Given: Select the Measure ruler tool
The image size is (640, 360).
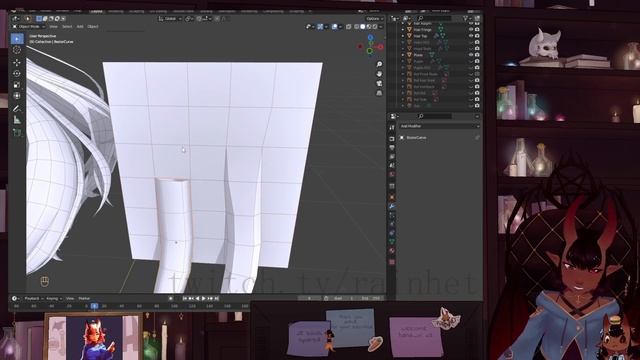Looking at the screenshot, I should (17, 120).
